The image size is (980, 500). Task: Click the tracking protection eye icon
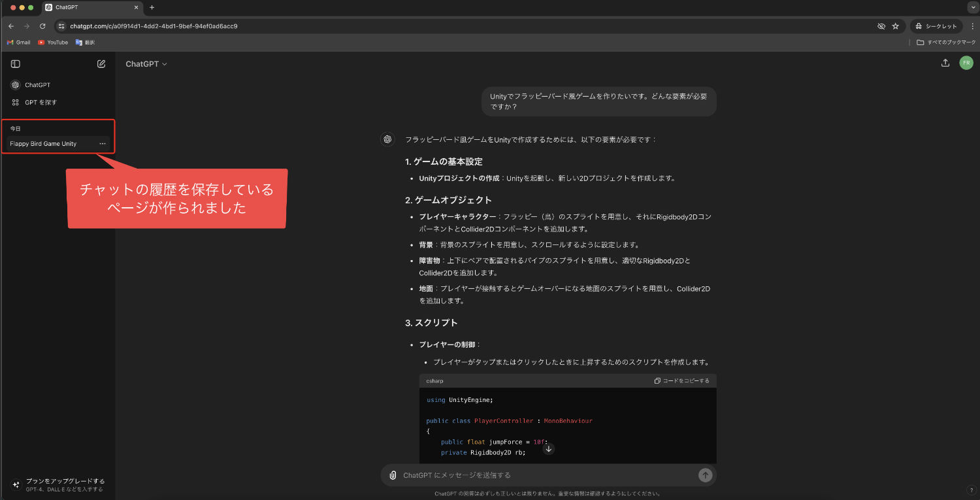click(x=881, y=26)
